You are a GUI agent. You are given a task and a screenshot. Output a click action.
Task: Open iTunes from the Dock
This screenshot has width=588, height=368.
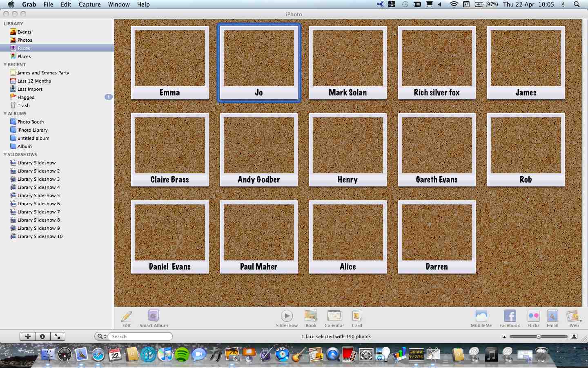[x=165, y=354]
